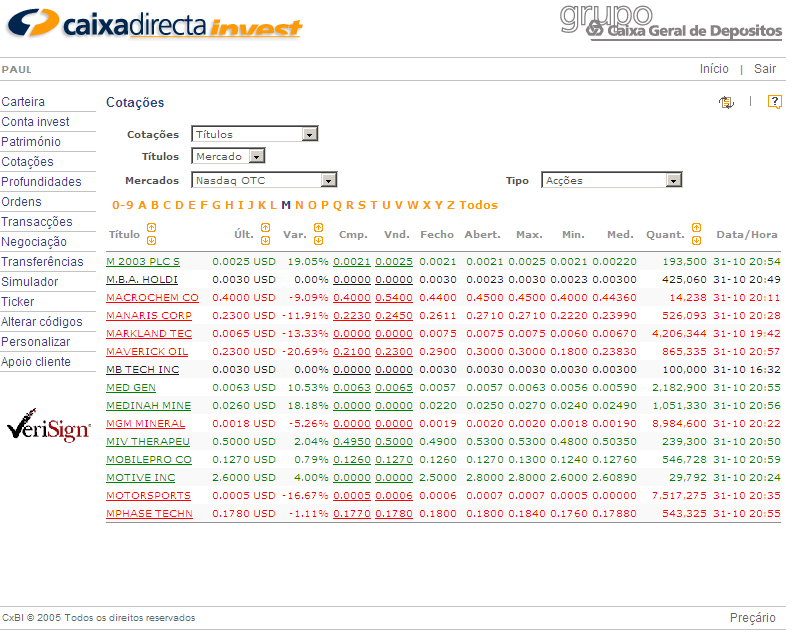Open MB TECH INC title link

pos(142,370)
